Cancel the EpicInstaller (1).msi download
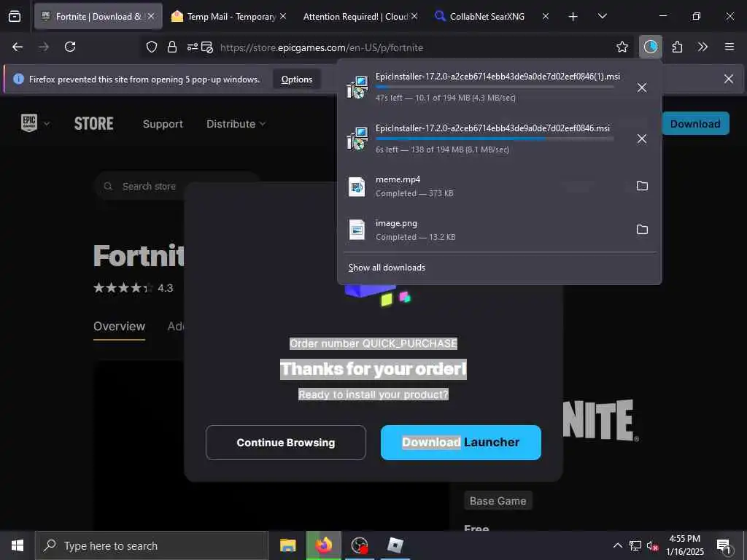747x560 pixels. (x=642, y=87)
